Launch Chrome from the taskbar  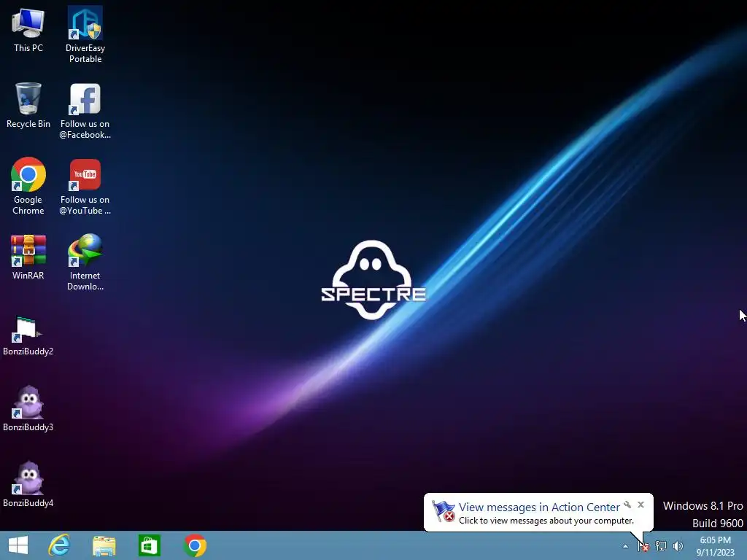click(195, 545)
